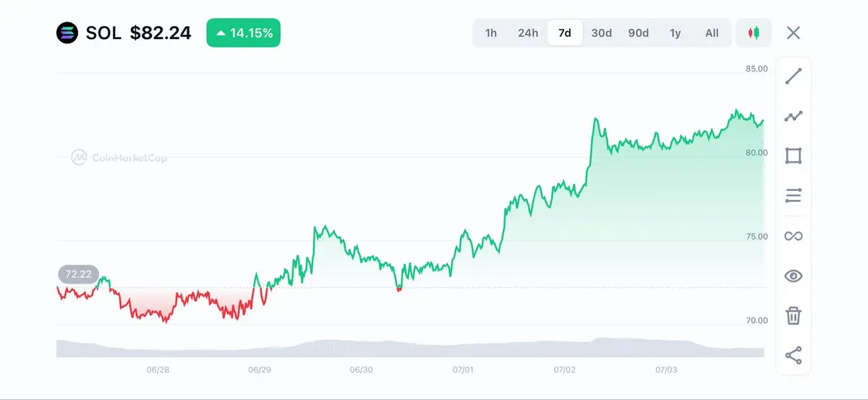The image size is (868, 400).
Task: Select the rectangle shape tool
Action: 793,156
